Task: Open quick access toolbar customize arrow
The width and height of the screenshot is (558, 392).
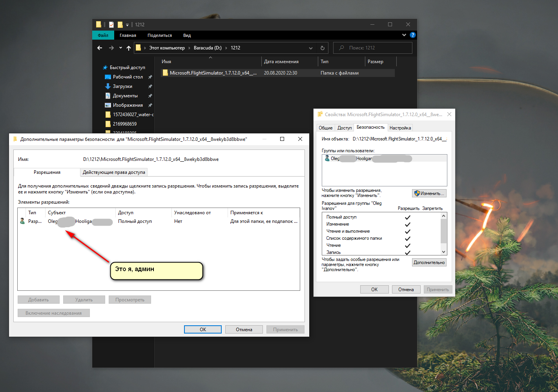Action: pos(127,25)
